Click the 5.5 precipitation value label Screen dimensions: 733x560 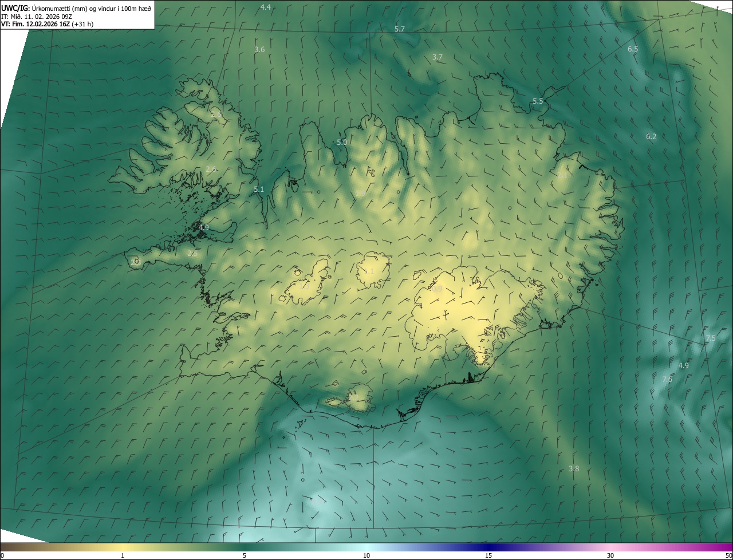point(538,101)
